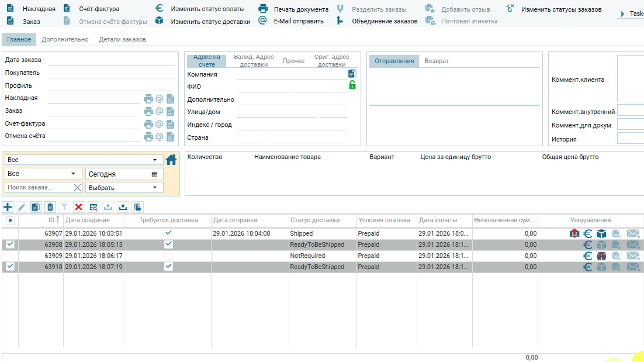Click the trash delete icon in grid toolbar
Screen dimensions: 644x362
pyautogui.click(x=50, y=206)
